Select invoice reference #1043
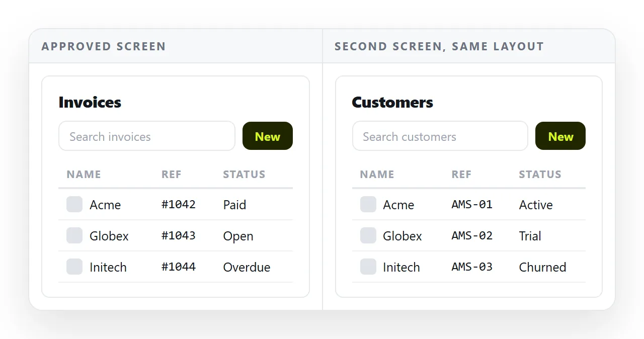Viewport: 644px width, 339px height. click(179, 236)
